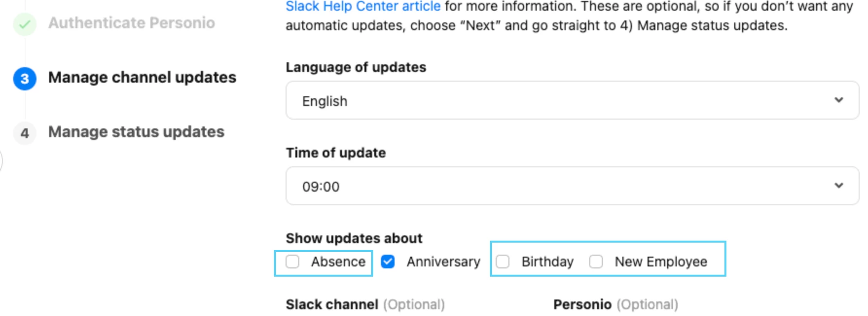
Task: Click the blue step 3 circle icon
Action: [x=25, y=79]
